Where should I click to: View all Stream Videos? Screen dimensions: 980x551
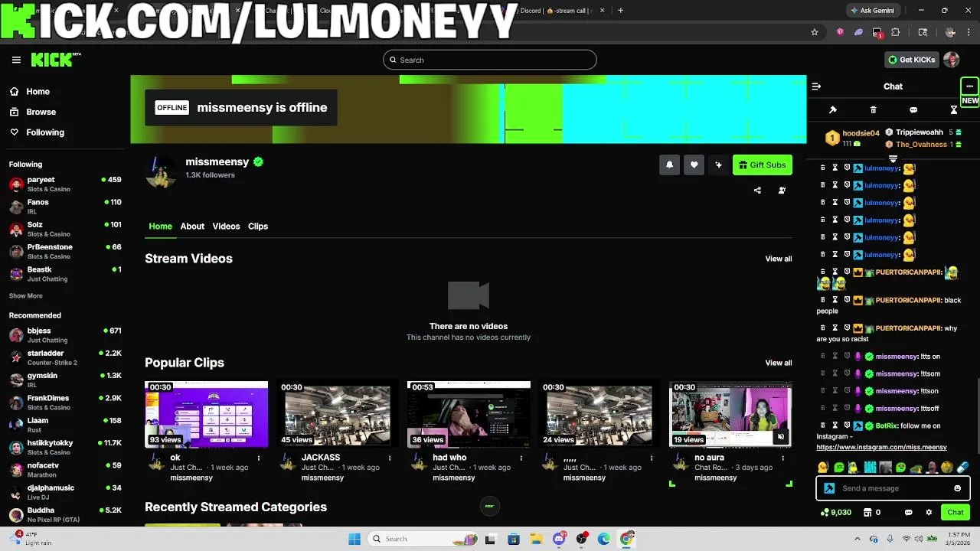pos(779,259)
